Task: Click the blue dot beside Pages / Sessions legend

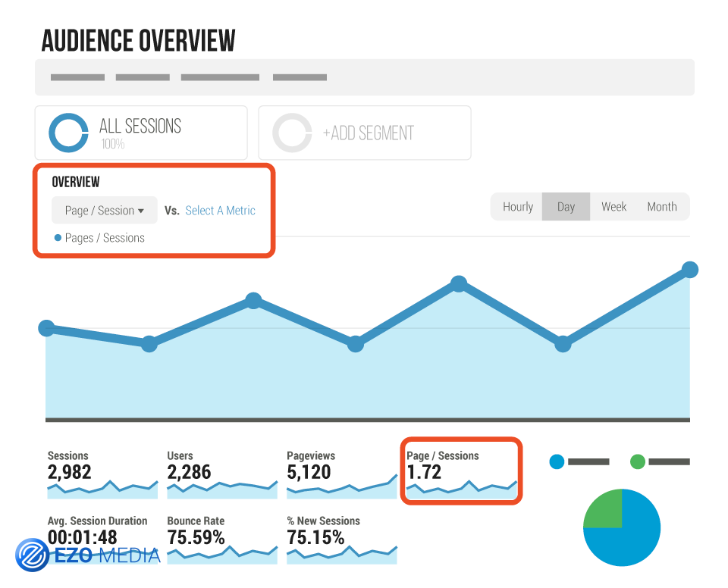Action: (58, 238)
